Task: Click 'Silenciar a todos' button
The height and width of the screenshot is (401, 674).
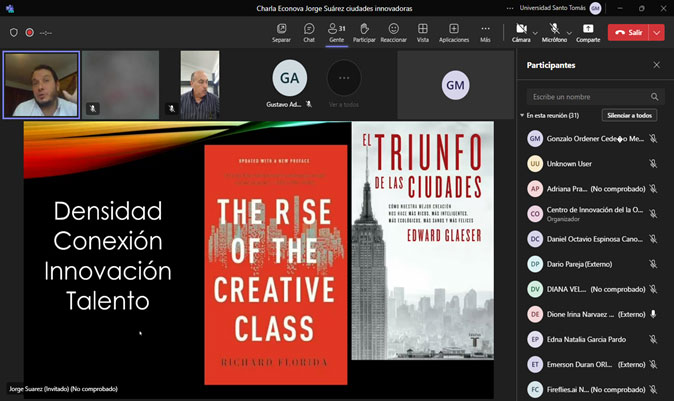Action: click(630, 116)
